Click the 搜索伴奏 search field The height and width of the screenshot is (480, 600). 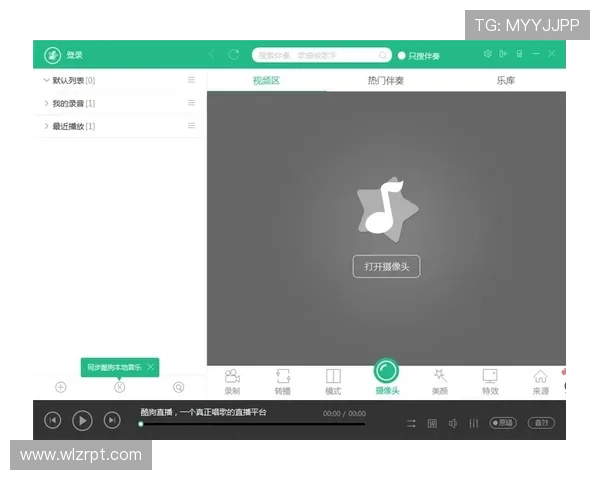(x=321, y=55)
